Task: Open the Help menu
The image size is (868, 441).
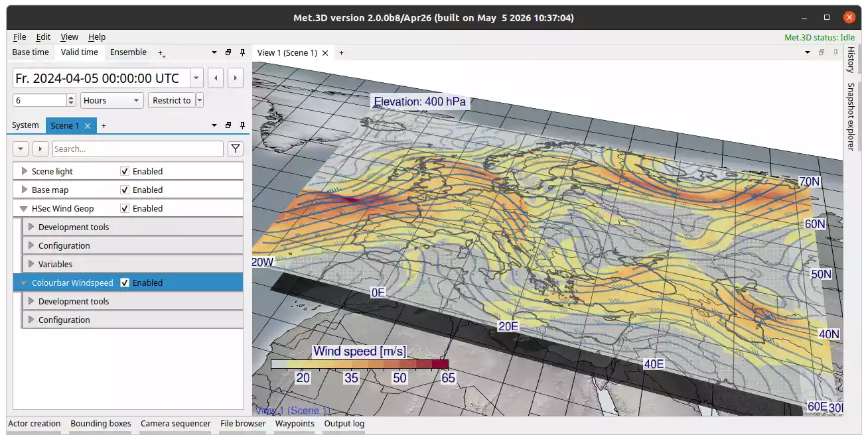Action: point(97,37)
